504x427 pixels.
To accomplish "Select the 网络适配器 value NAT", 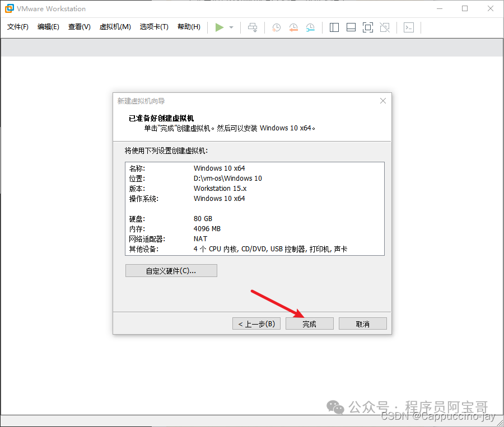I will (200, 239).
